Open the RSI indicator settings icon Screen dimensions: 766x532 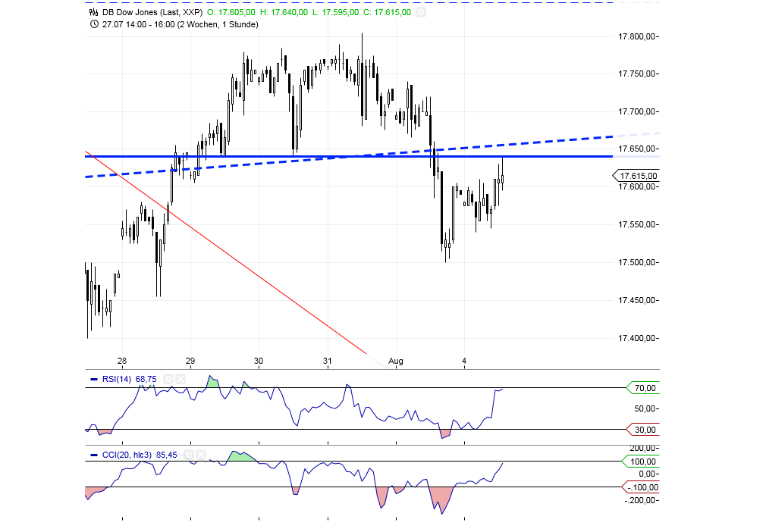(169, 379)
